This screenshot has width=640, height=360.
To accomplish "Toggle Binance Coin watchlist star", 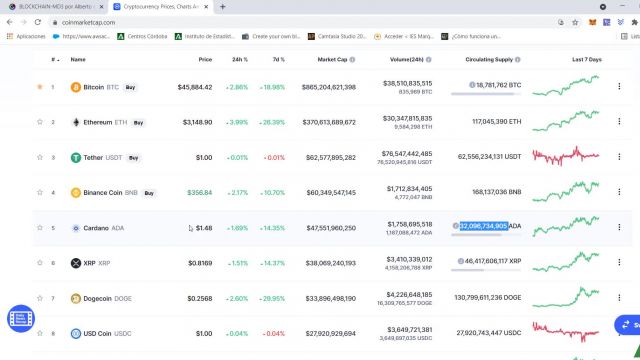I will click(x=40, y=192).
